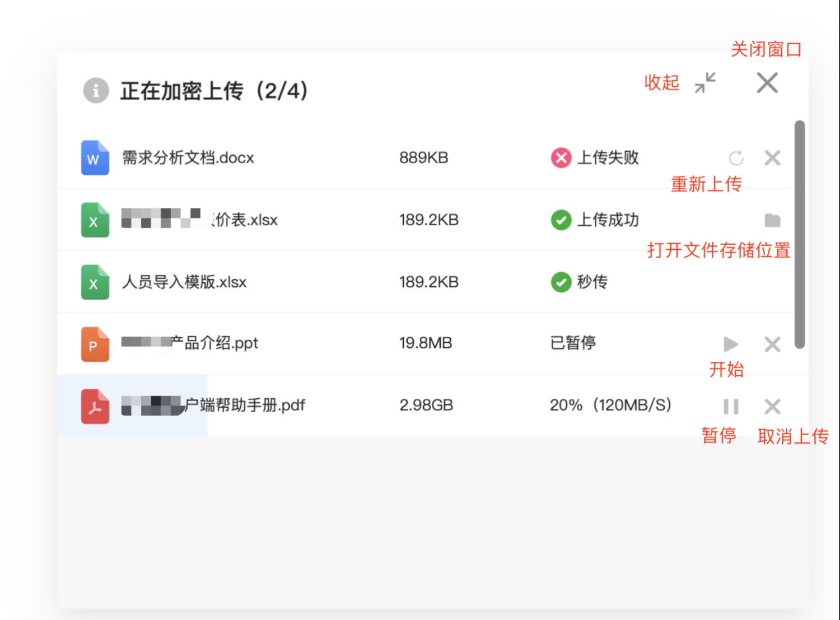Image resolution: width=840 pixels, height=620 pixels.
Task: Click the info icon beside upload title
Action: (x=96, y=90)
